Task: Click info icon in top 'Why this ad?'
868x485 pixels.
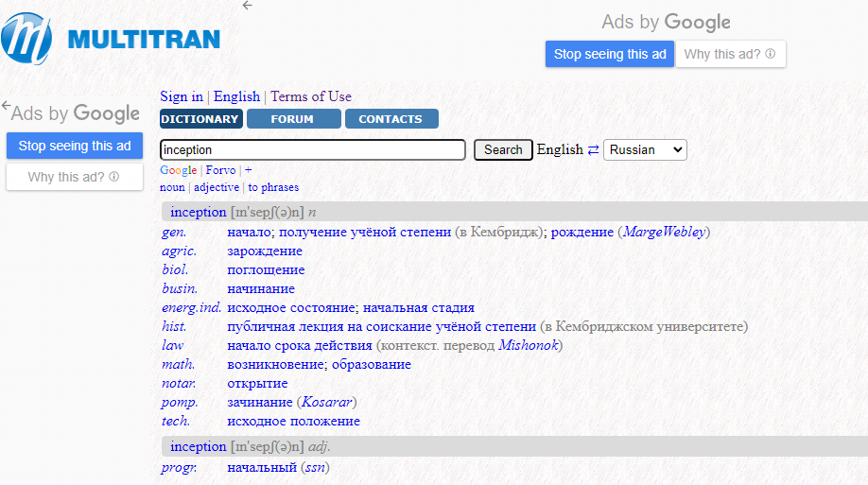Action: (x=771, y=55)
